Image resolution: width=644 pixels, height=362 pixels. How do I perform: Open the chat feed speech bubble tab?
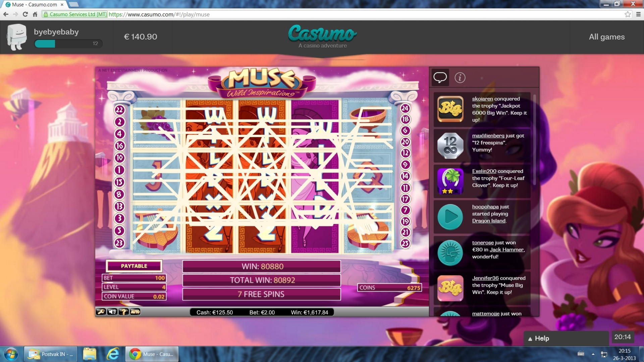click(440, 78)
